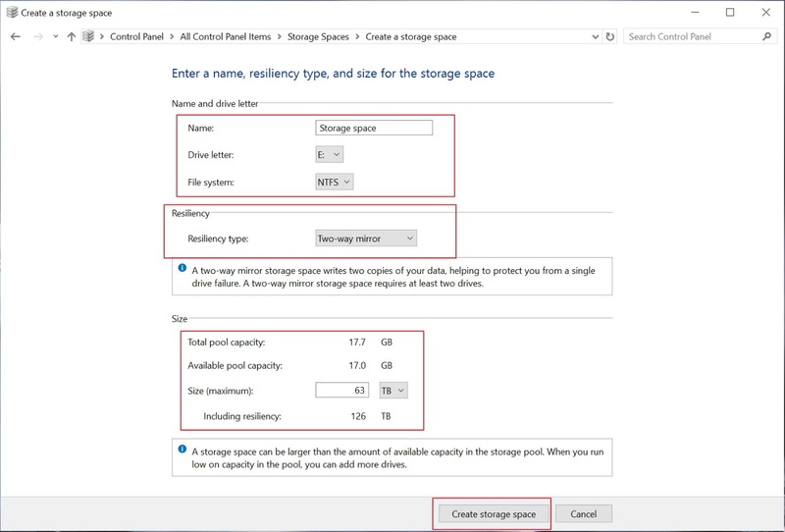The height and width of the screenshot is (532, 785).
Task: Click the info icon beside storage pool capacity note
Action: 183,449
